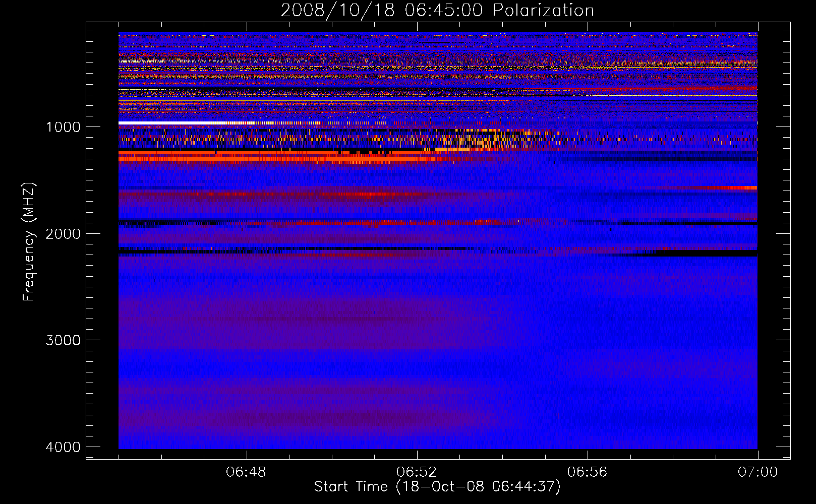The height and width of the screenshot is (504, 816).
Task: Click the 07:00 time tick label
Action: [757, 472]
